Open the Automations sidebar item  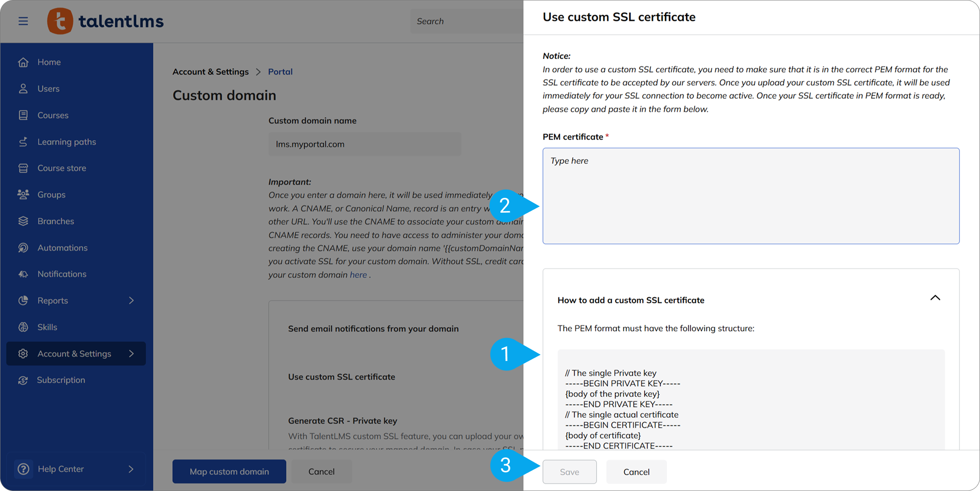click(x=62, y=248)
